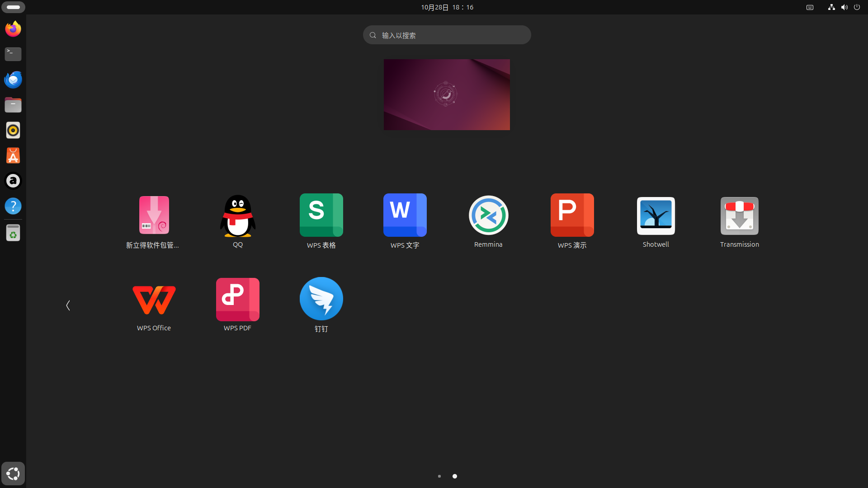
Task: Launch Remmina remote desktop client
Action: tap(488, 221)
